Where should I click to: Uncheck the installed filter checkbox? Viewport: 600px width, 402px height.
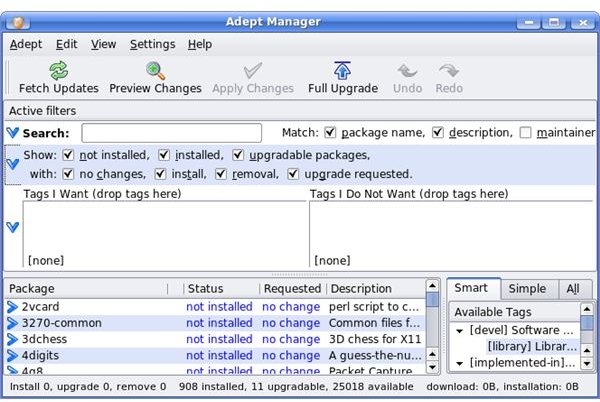click(x=164, y=155)
